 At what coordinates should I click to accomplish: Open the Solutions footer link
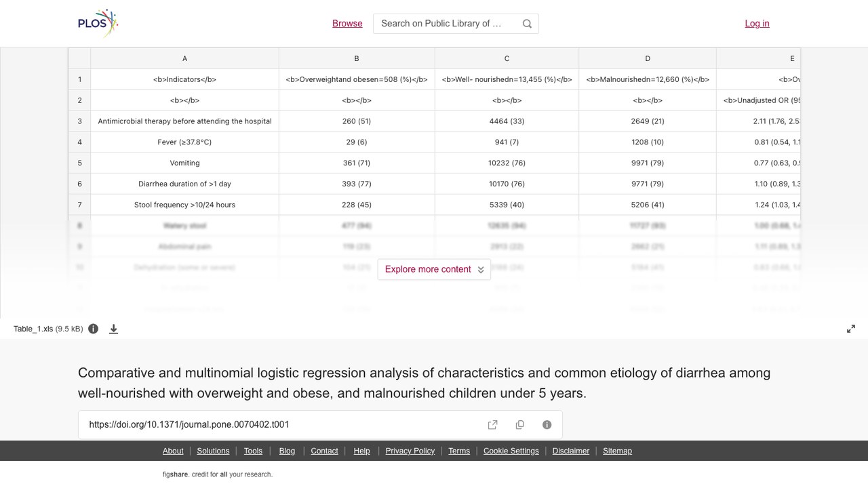[214, 451]
